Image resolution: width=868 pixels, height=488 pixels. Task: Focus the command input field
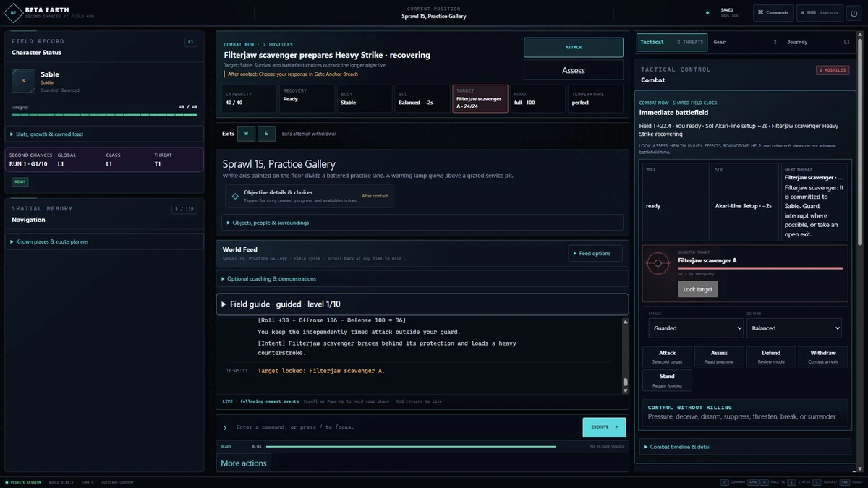tap(405, 427)
